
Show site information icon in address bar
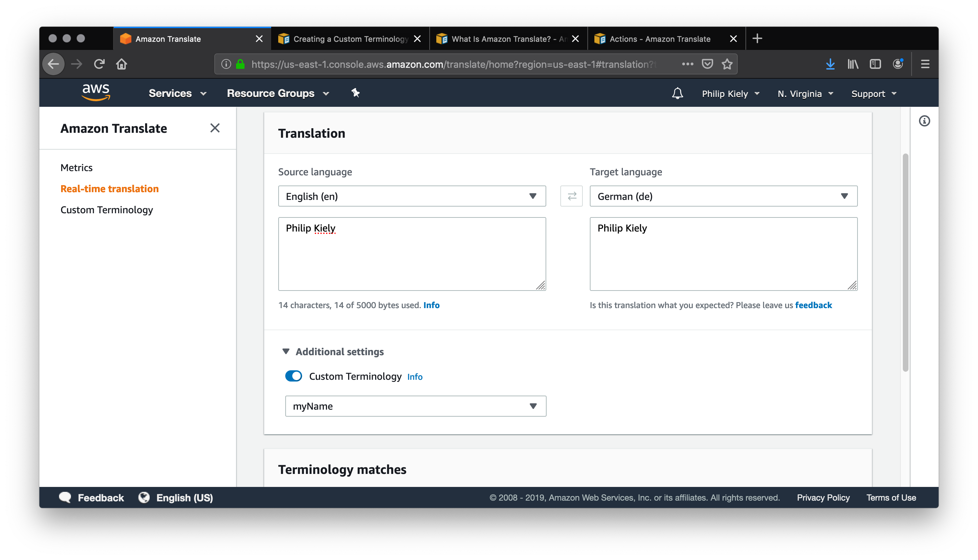click(226, 64)
